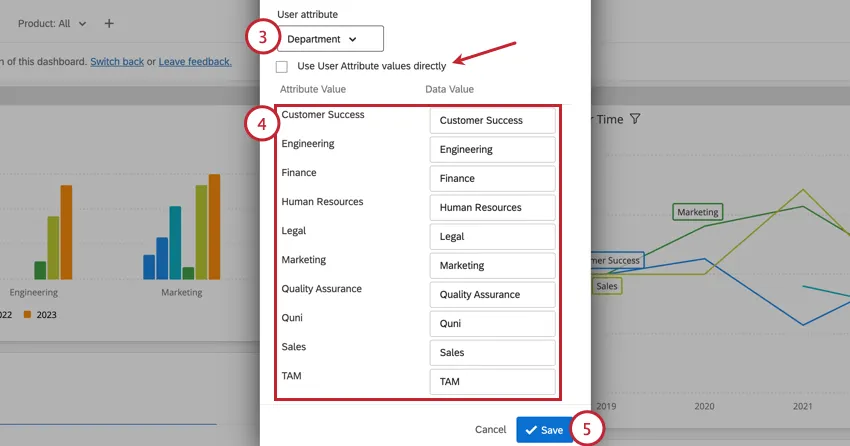The height and width of the screenshot is (446, 850).
Task: Edit the Engineering data value field
Action: point(492,150)
